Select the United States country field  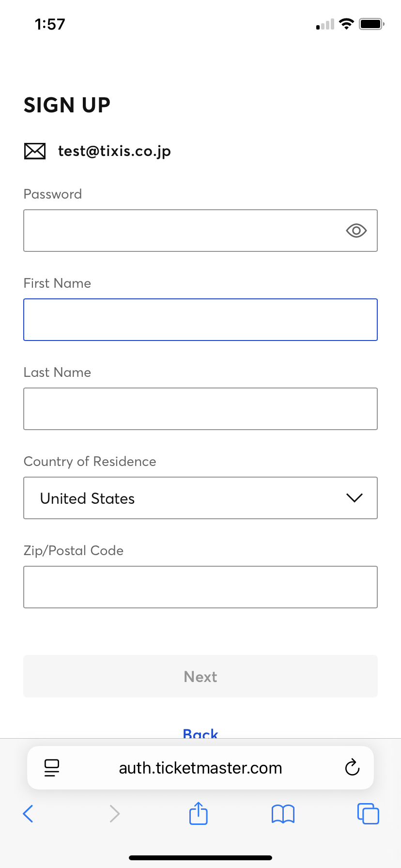pyautogui.click(x=184, y=498)
